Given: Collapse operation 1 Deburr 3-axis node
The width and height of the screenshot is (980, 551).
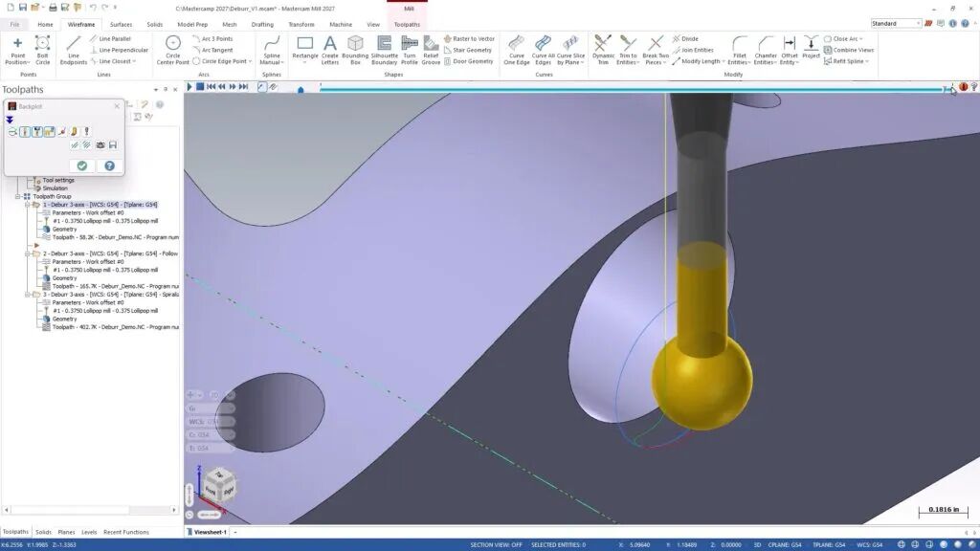Looking at the screenshot, I should click(28, 205).
